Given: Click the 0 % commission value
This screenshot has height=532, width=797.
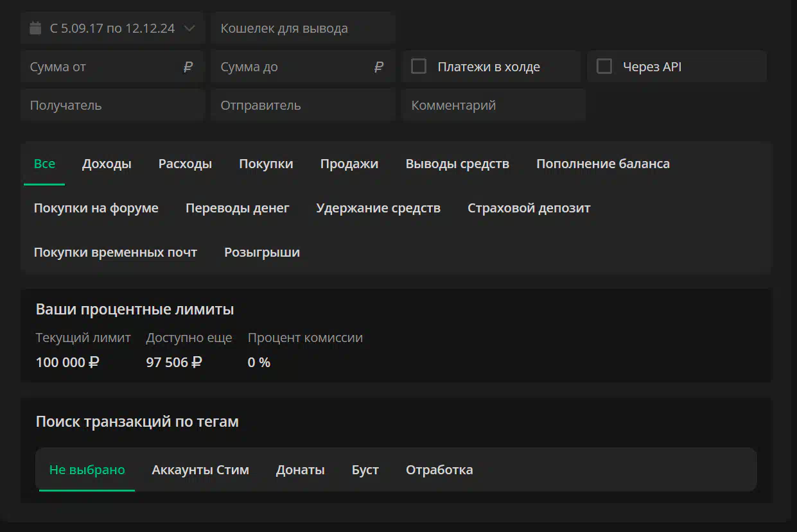Looking at the screenshot, I should click(259, 363).
